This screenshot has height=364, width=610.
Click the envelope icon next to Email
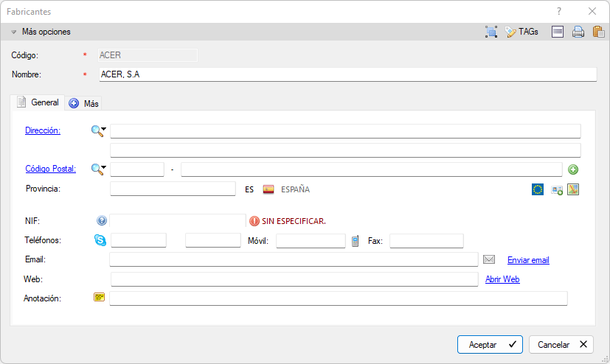coord(488,259)
